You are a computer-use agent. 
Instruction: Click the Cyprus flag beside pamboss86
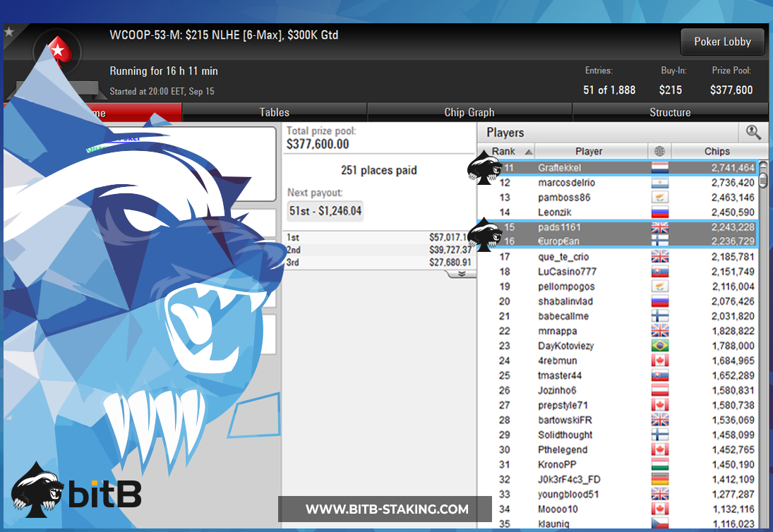pyautogui.click(x=659, y=197)
